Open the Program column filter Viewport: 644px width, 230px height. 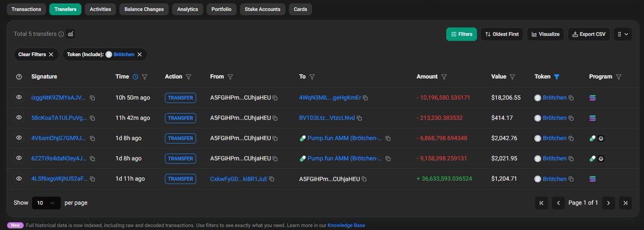click(619, 77)
